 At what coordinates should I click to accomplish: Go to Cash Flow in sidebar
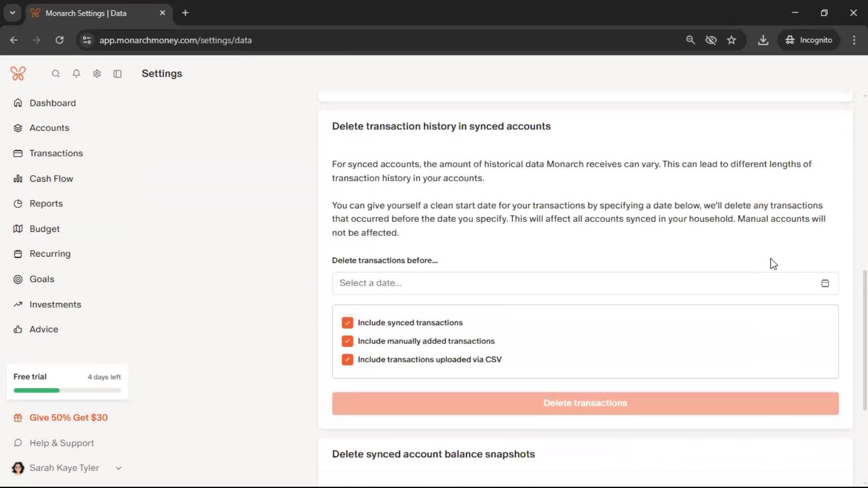point(51,178)
